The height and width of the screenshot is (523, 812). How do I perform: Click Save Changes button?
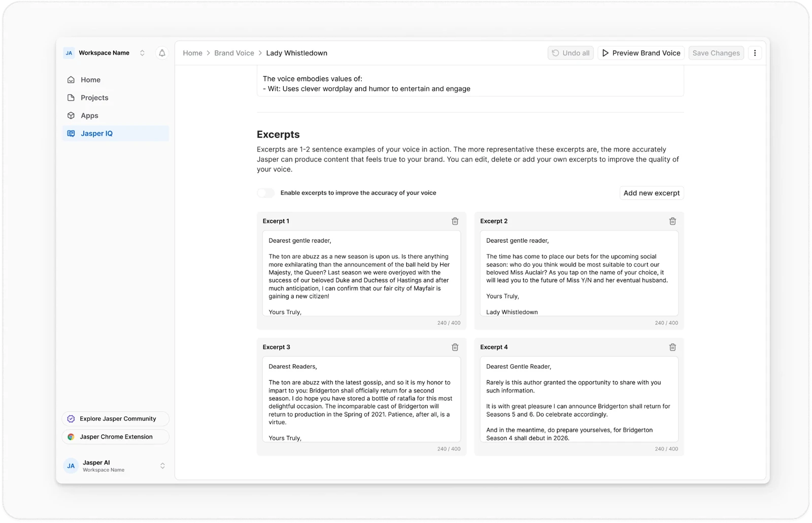coord(716,53)
